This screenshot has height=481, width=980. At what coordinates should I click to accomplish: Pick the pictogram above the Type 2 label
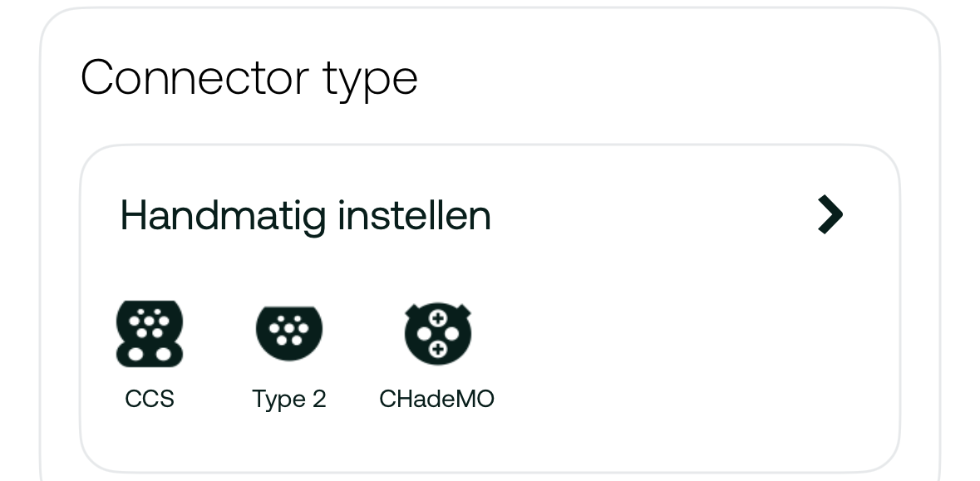click(x=288, y=333)
